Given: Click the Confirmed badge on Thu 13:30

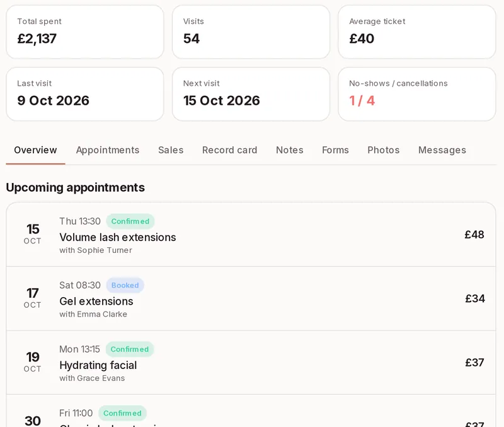Looking at the screenshot, I should tap(130, 221).
